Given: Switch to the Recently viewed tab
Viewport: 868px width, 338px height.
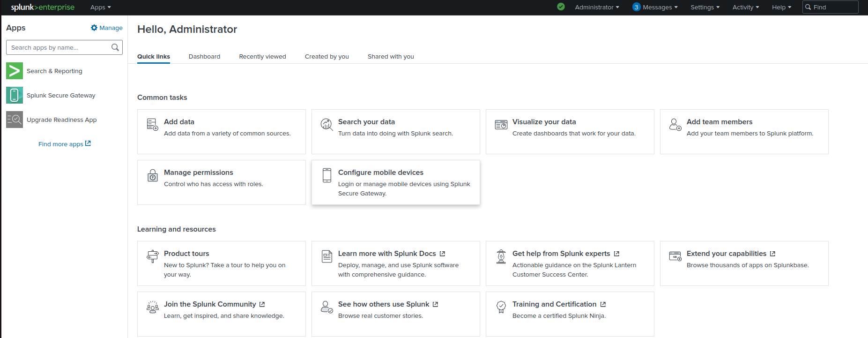Looking at the screenshot, I should coord(262,57).
